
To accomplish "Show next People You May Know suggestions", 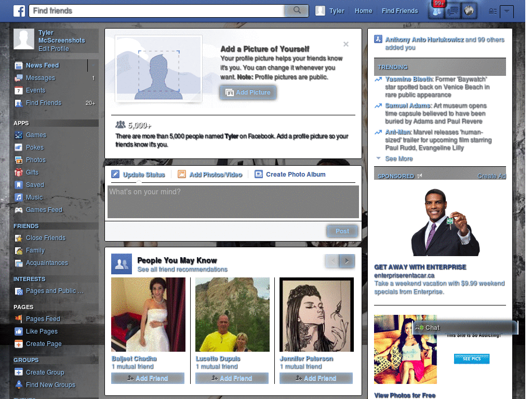I will point(347,261).
